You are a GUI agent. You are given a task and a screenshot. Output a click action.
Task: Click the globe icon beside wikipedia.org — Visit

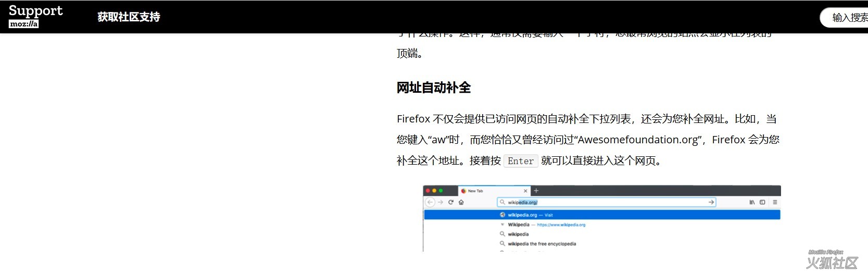[x=502, y=215]
